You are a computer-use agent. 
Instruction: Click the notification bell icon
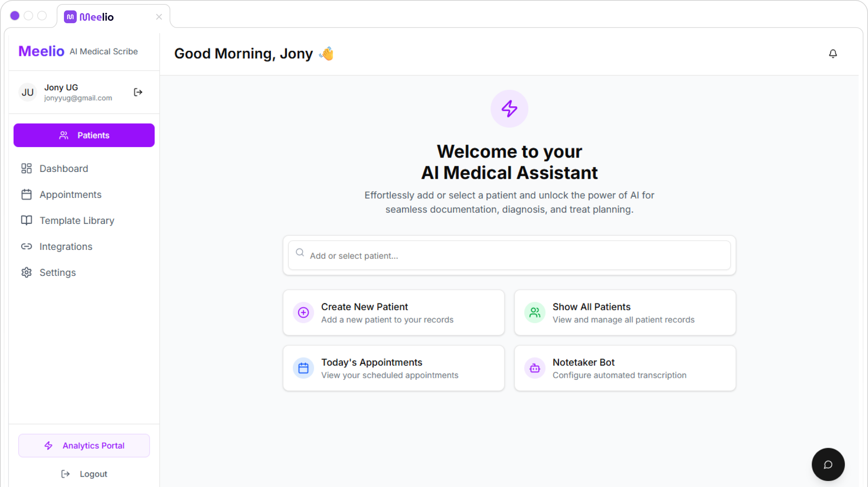point(833,54)
